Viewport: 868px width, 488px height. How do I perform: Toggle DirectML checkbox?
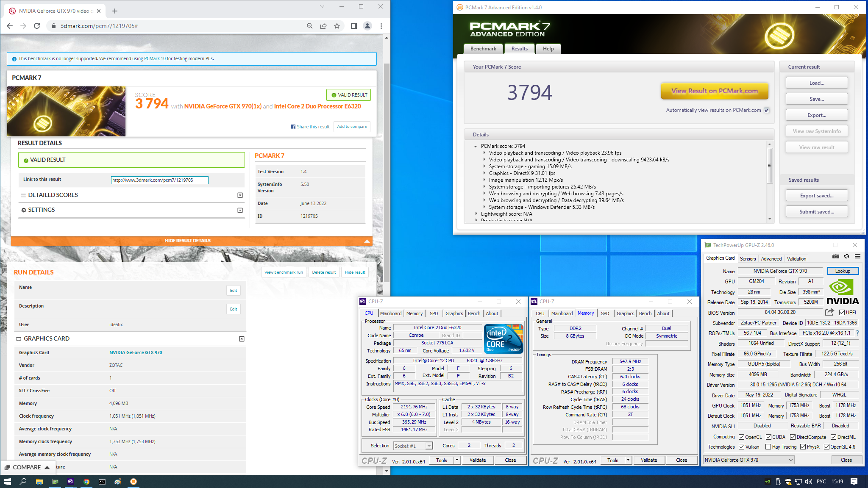click(833, 437)
